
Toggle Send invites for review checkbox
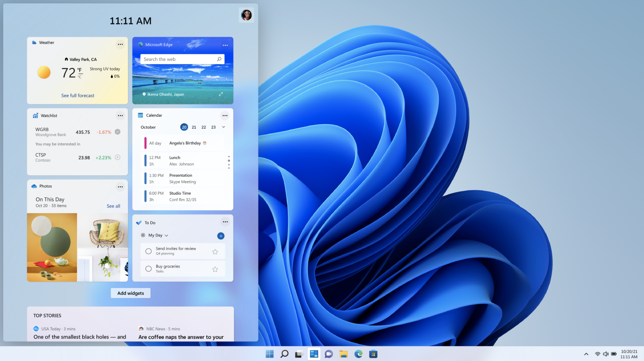tap(148, 251)
